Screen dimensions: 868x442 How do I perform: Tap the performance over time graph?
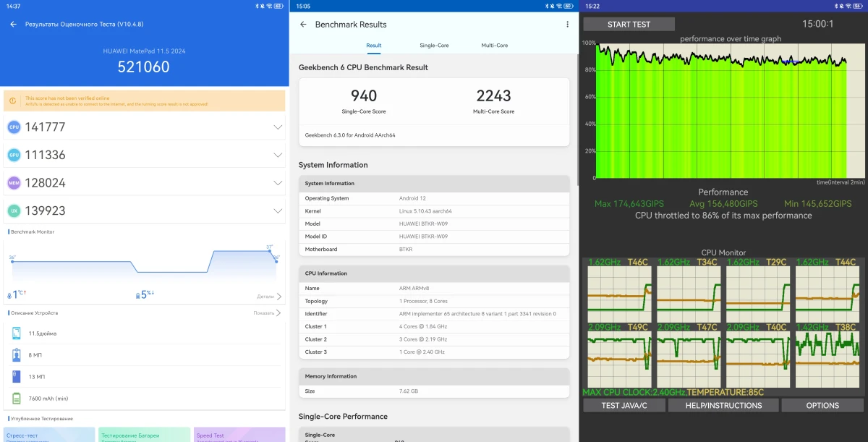(x=730, y=110)
